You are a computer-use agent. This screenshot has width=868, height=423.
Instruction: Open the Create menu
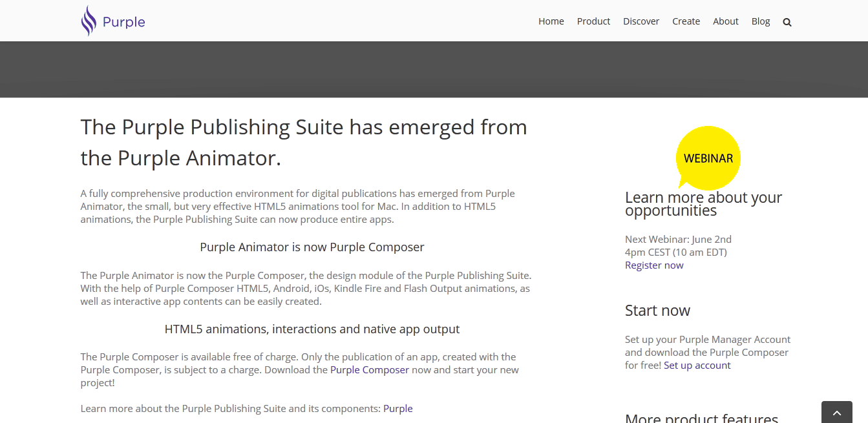point(686,21)
